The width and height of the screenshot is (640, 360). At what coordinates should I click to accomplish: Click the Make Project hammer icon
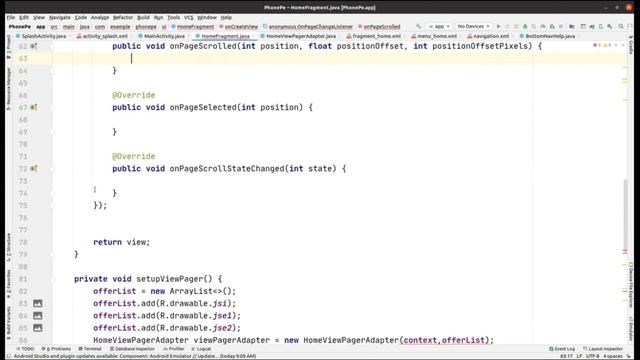pos(418,27)
